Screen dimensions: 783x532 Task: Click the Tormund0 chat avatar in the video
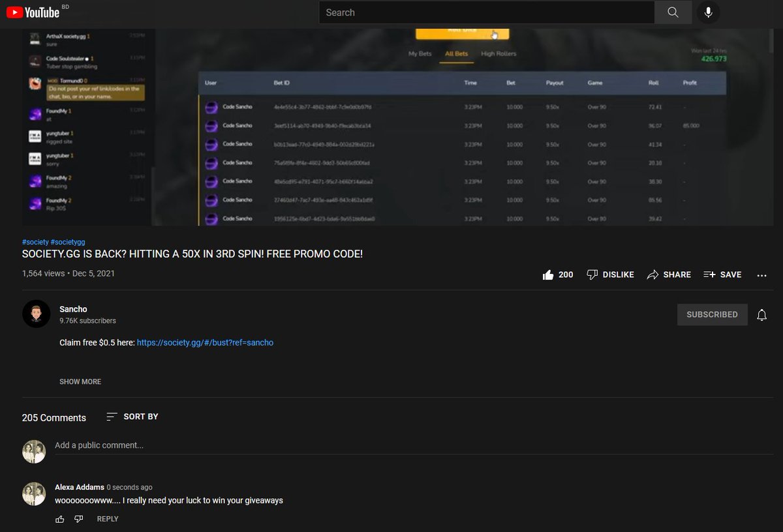[x=35, y=83]
